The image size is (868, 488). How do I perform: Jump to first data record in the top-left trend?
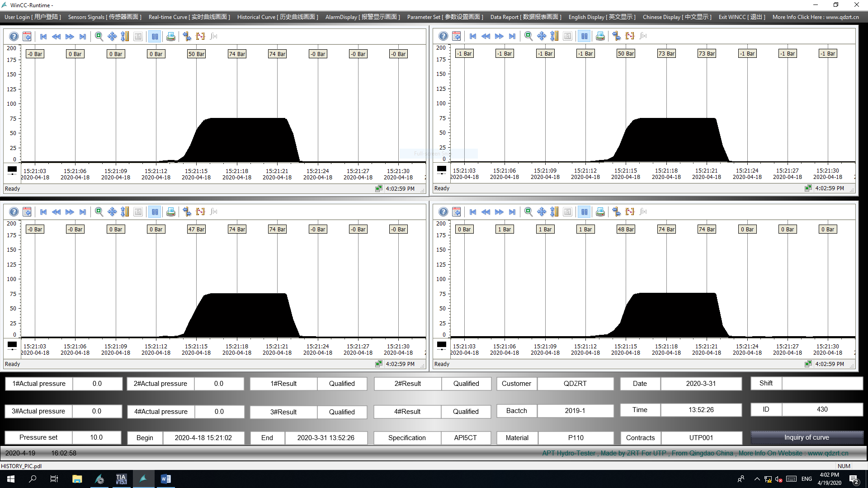click(x=43, y=37)
